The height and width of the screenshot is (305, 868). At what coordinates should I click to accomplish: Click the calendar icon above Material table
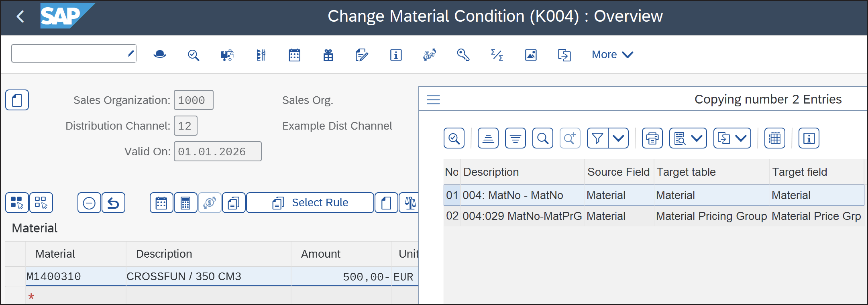point(161,203)
